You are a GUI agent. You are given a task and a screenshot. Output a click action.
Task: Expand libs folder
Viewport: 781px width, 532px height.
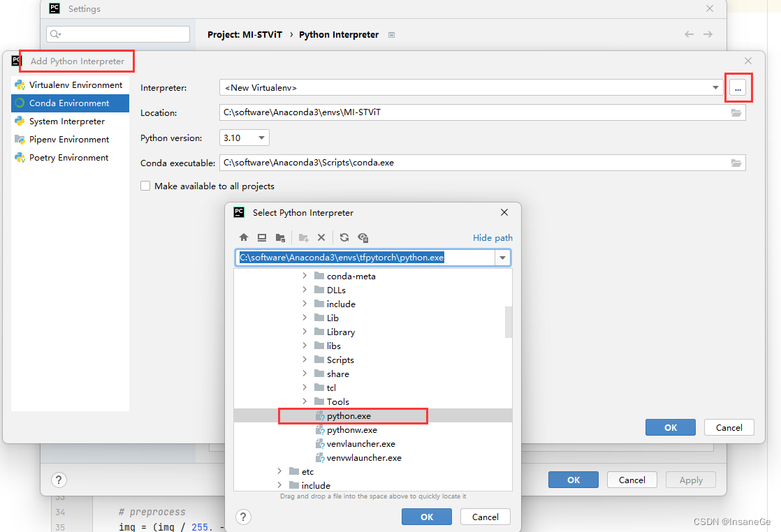pos(305,346)
